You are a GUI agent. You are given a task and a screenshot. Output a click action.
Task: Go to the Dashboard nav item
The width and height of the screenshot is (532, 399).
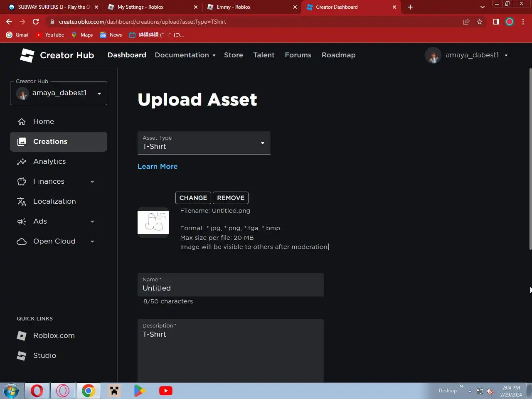pos(127,55)
